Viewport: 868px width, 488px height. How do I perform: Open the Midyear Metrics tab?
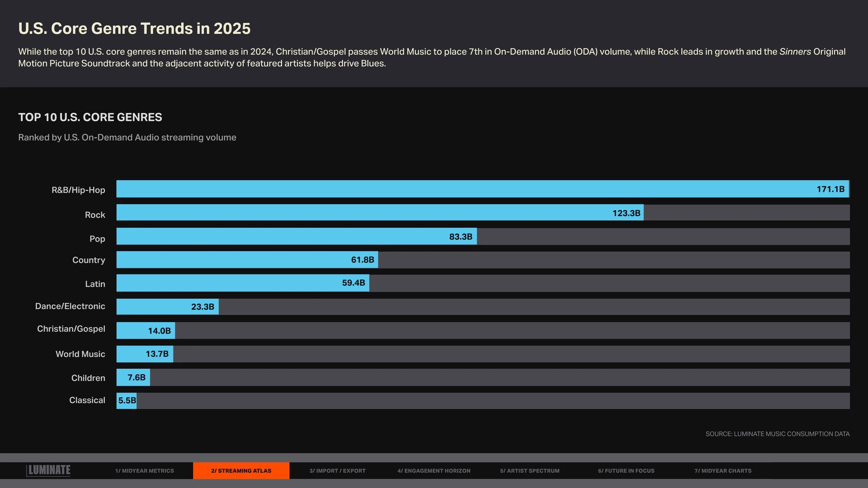point(144,471)
